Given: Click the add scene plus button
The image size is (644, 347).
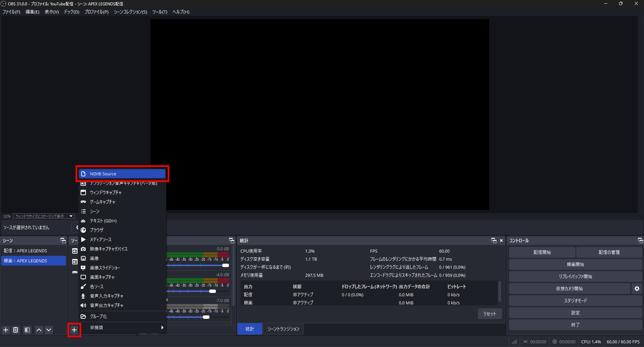Looking at the screenshot, I should [6, 330].
